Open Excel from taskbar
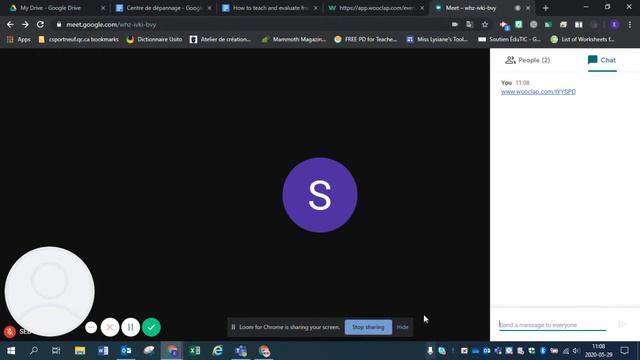The width and height of the screenshot is (640, 360). (x=195, y=351)
